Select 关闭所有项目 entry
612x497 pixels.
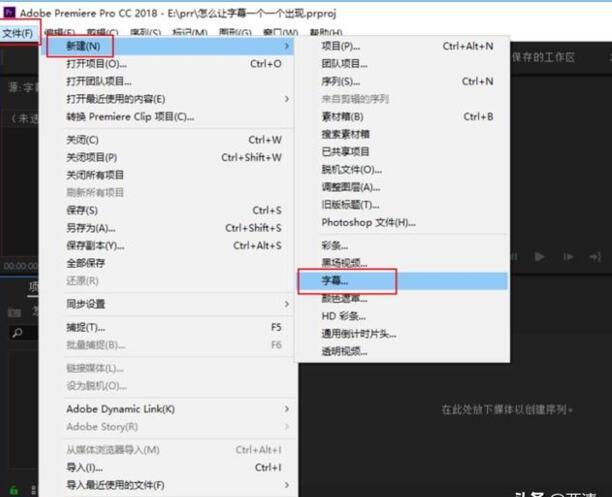point(168,175)
